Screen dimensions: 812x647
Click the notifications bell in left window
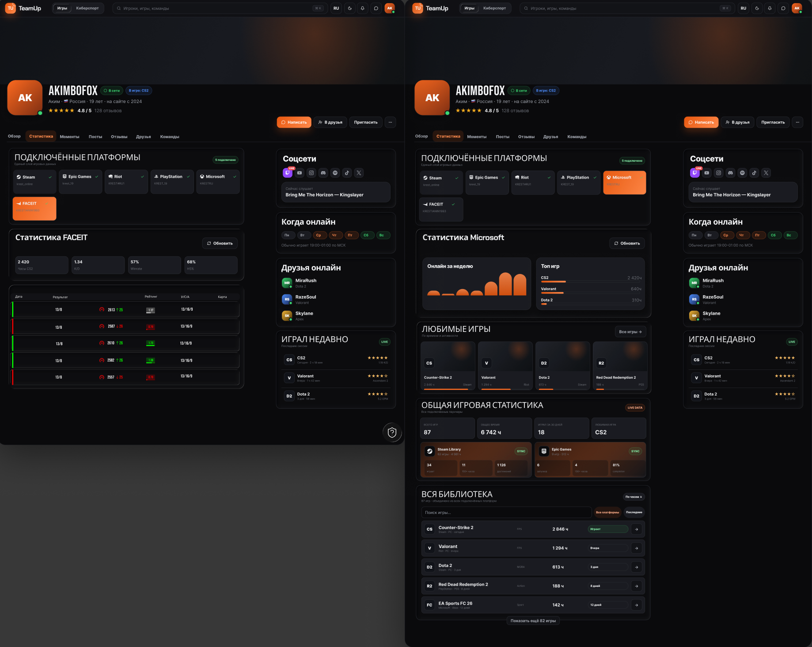pyautogui.click(x=363, y=8)
